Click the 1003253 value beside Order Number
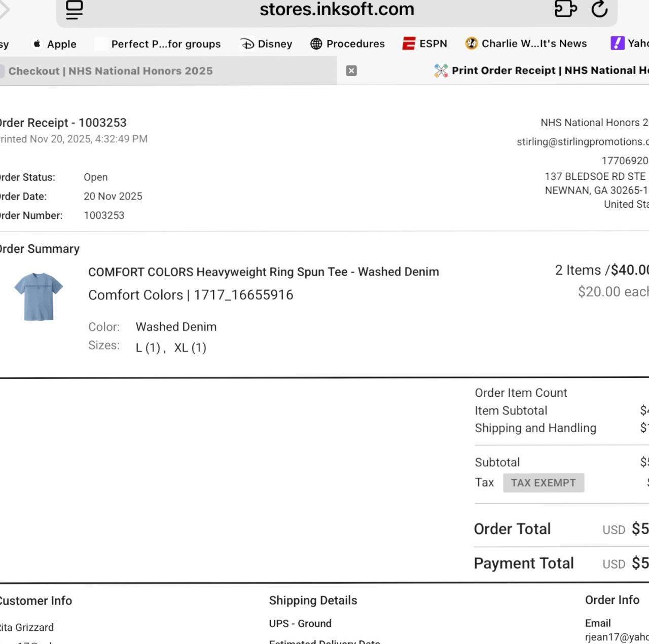This screenshot has width=649, height=644. coord(104,215)
